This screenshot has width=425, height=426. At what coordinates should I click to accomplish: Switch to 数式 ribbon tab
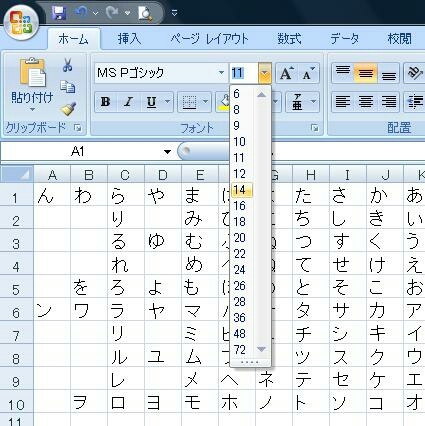(290, 39)
